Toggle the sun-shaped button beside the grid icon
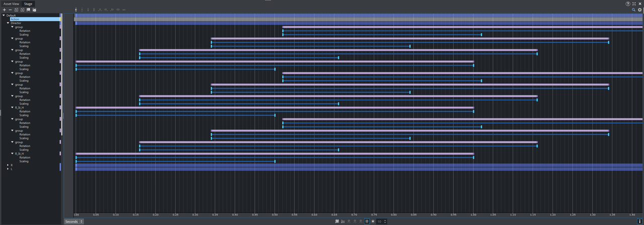Viewport: 644px width, 225px height. click(x=373, y=221)
